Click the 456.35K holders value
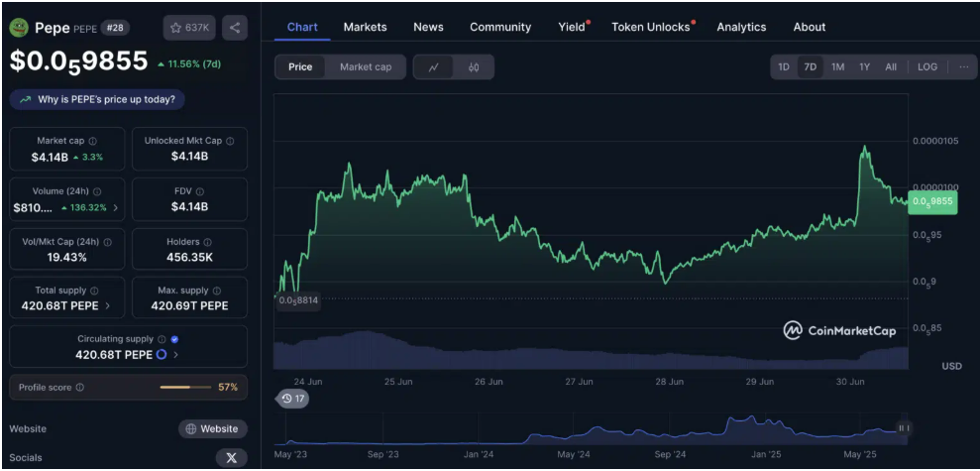980x471 pixels. tap(190, 257)
